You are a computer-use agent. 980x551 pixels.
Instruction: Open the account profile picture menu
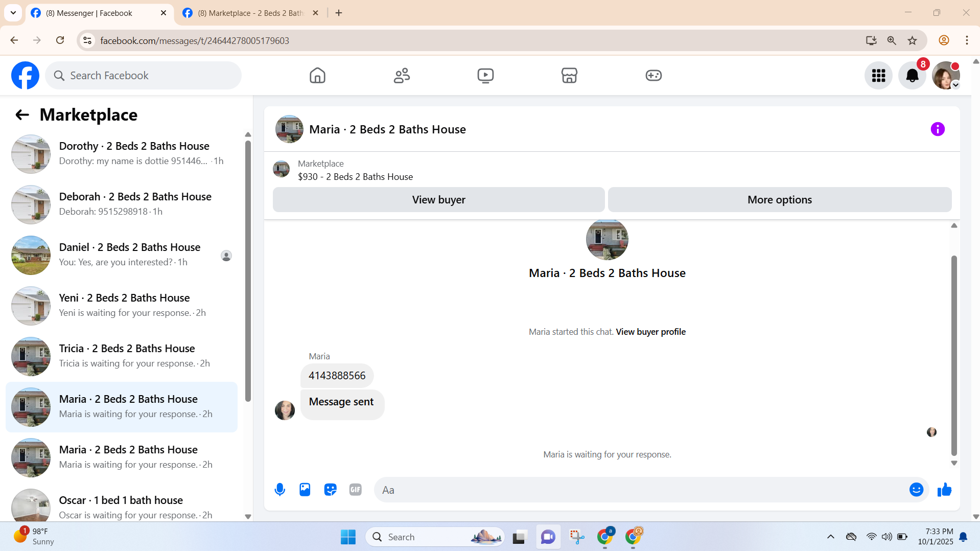point(946,76)
